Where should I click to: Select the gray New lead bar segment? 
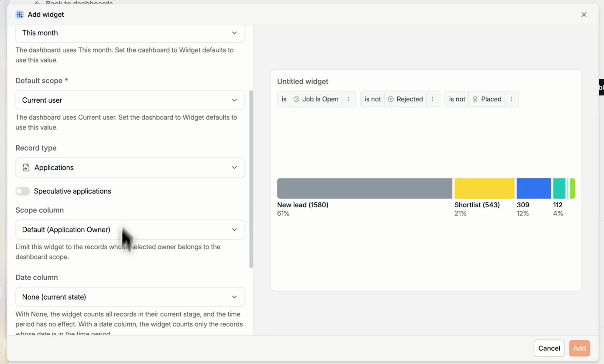click(365, 188)
